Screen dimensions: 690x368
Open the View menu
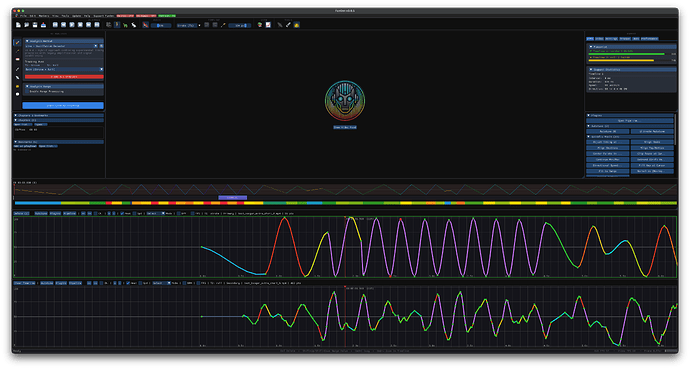tap(55, 16)
